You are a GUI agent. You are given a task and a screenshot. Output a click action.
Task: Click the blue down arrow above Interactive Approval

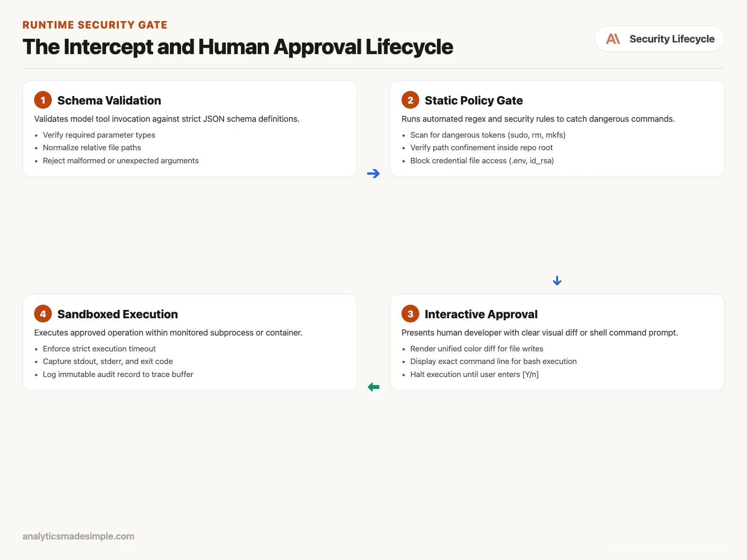557,280
